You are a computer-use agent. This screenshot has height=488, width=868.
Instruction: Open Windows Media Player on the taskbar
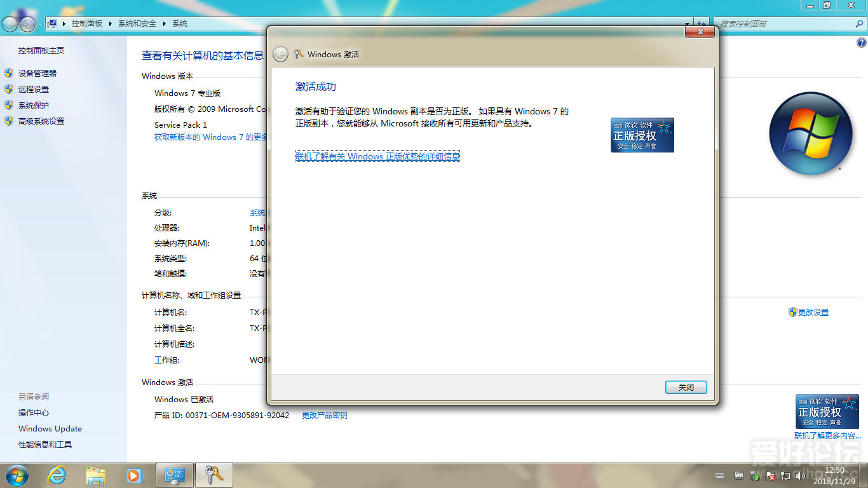click(134, 475)
